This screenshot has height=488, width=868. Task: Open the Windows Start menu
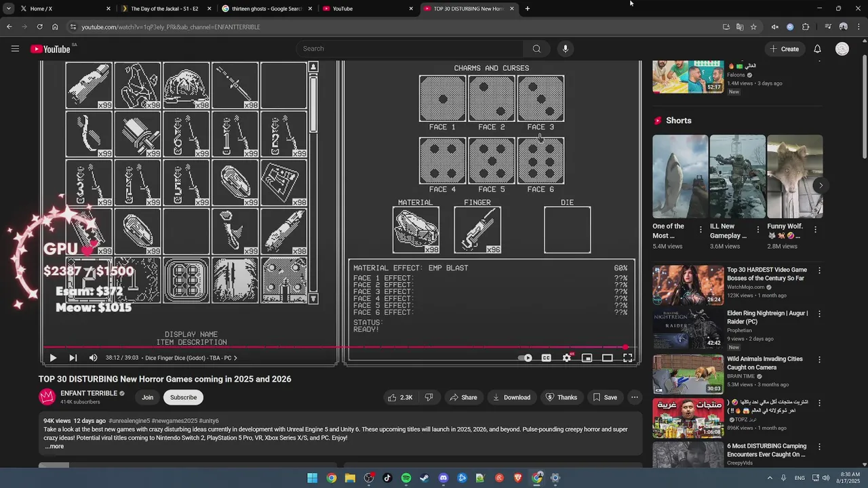pos(312,478)
